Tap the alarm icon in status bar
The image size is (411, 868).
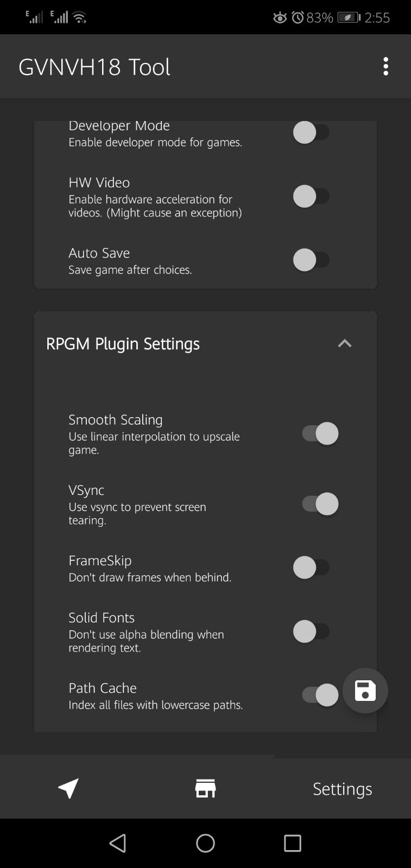298,17
